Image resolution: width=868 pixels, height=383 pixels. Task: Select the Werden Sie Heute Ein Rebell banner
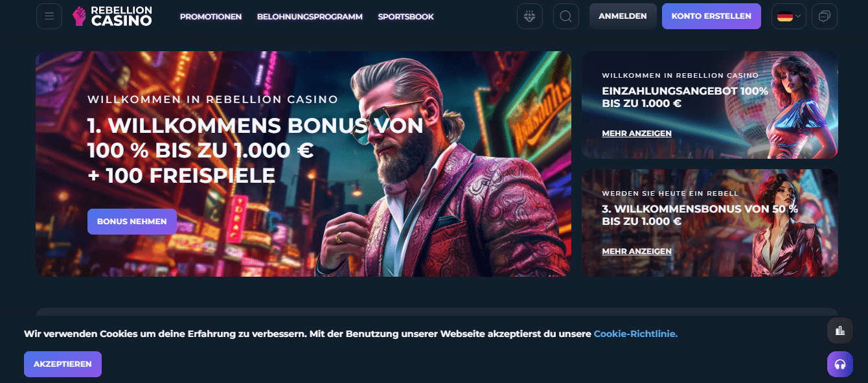[710, 223]
